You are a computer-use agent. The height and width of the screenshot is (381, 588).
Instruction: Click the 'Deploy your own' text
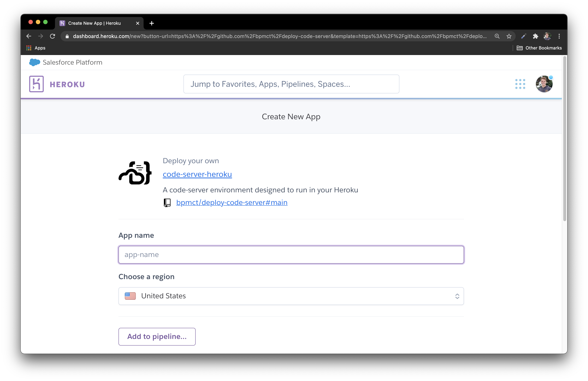[x=191, y=161]
